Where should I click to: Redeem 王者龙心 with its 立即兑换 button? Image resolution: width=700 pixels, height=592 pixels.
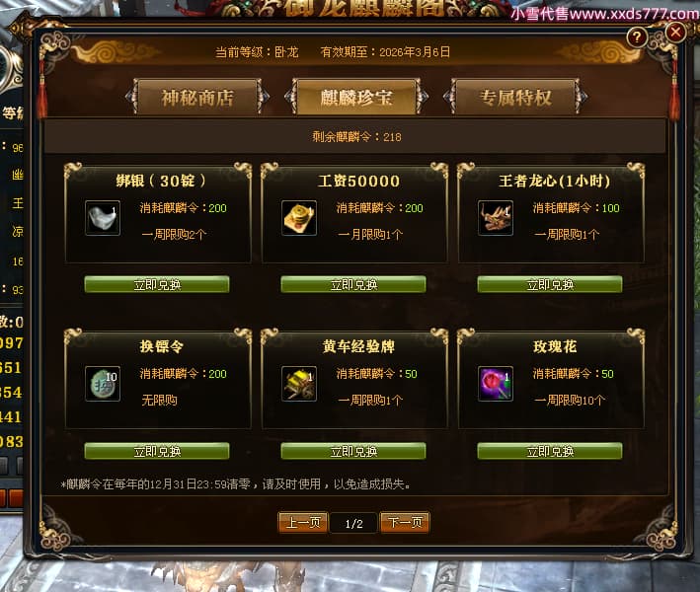(x=550, y=284)
